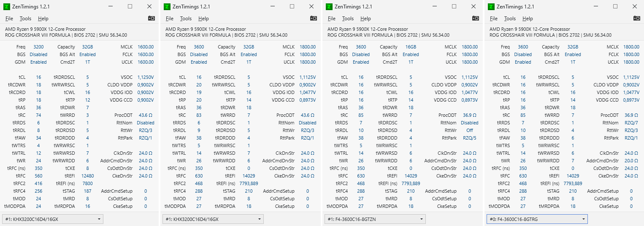The height and width of the screenshot is (226, 644).
Task: Click the RttWr value Off
Action: click(x=470, y=130)
